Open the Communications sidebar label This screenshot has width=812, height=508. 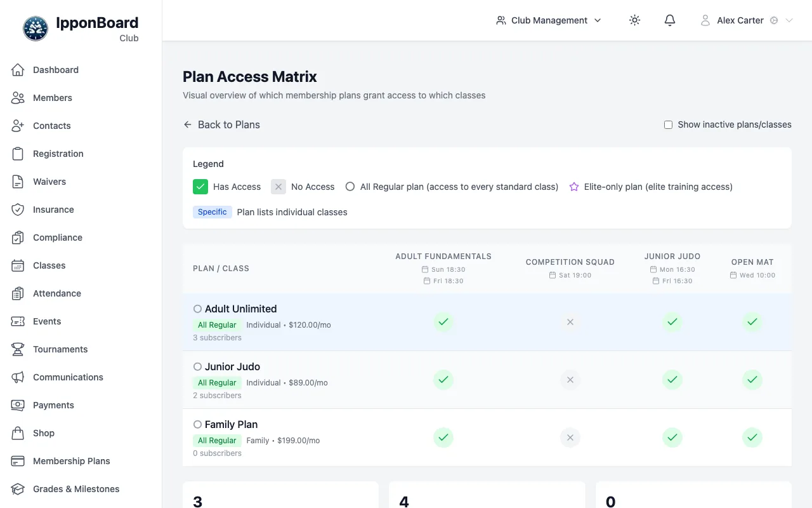coord(68,377)
